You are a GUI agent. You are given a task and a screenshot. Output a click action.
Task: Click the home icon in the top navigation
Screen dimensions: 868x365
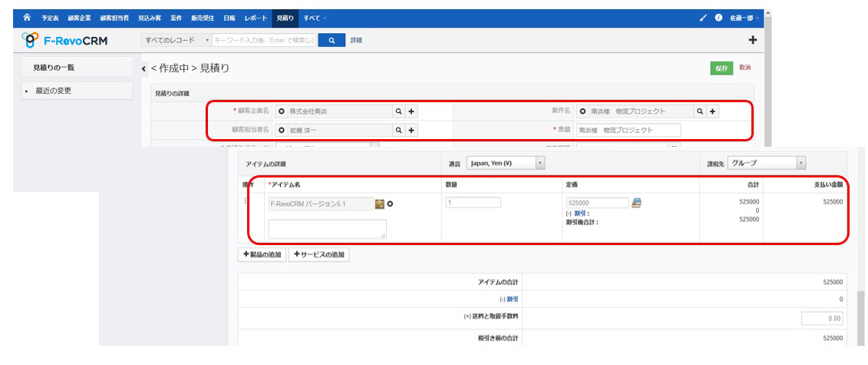point(27,18)
